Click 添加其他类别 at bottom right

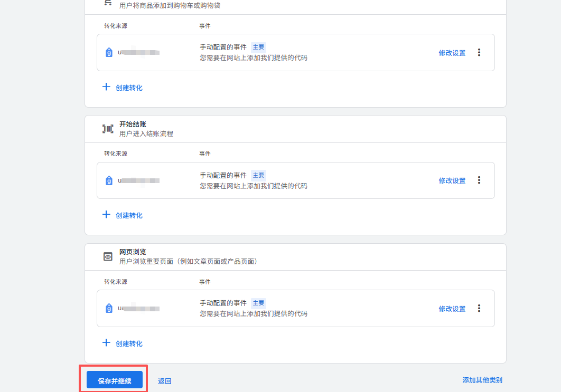pyautogui.click(x=482, y=380)
